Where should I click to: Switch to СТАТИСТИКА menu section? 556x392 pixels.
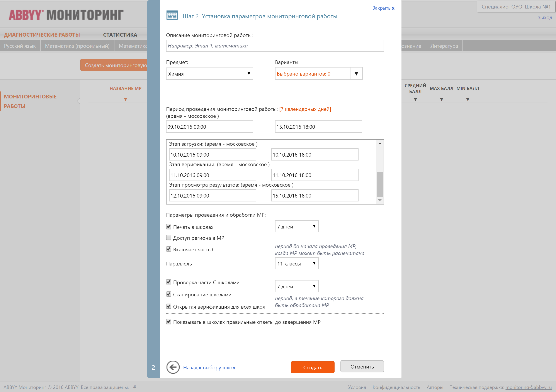click(120, 35)
